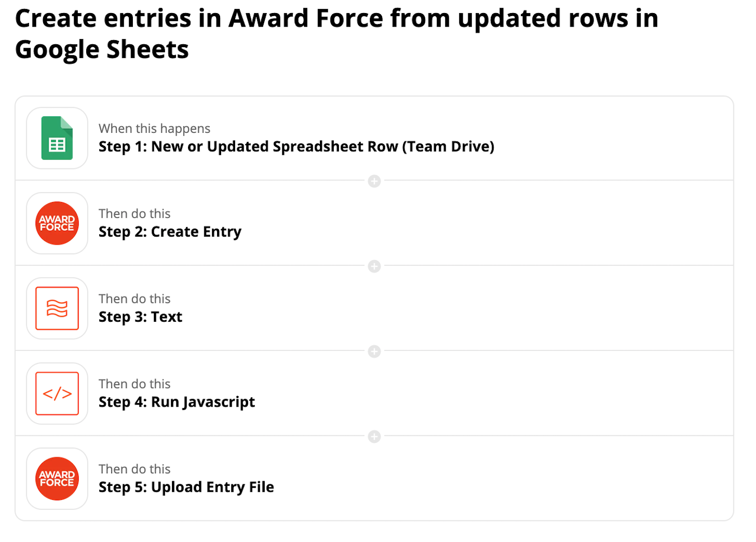Viewport: 756px width, 542px height.
Task: Click the plus icon below Step 1
Action: point(374,182)
